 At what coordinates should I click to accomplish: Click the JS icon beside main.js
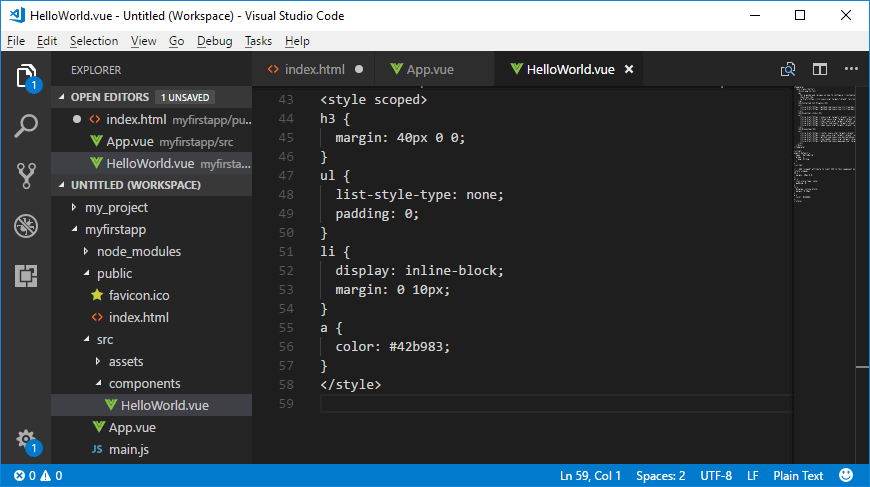[x=97, y=449]
